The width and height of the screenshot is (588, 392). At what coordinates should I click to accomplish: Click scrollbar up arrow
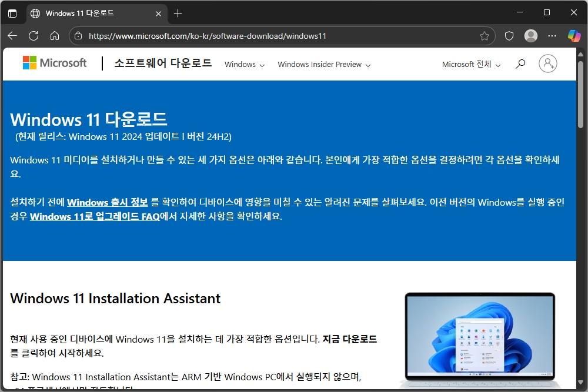click(580, 54)
